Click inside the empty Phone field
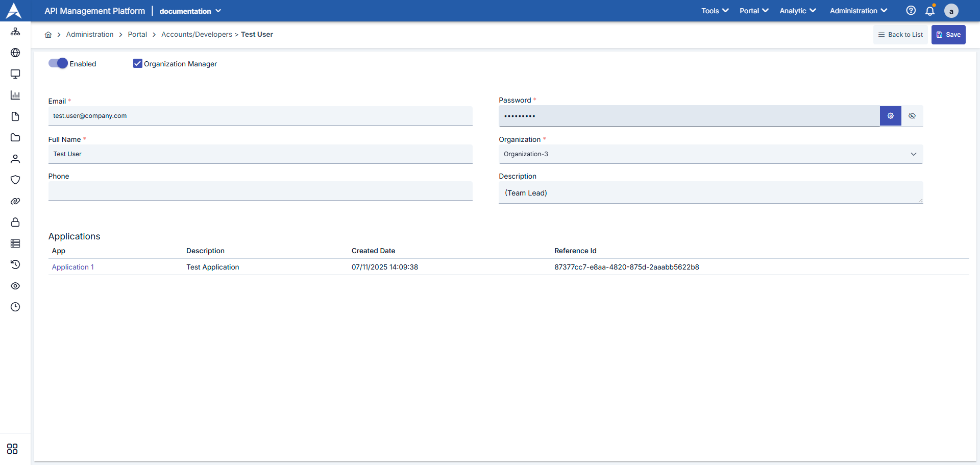The height and width of the screenshot is (465, 980). [x=260, y=190]
